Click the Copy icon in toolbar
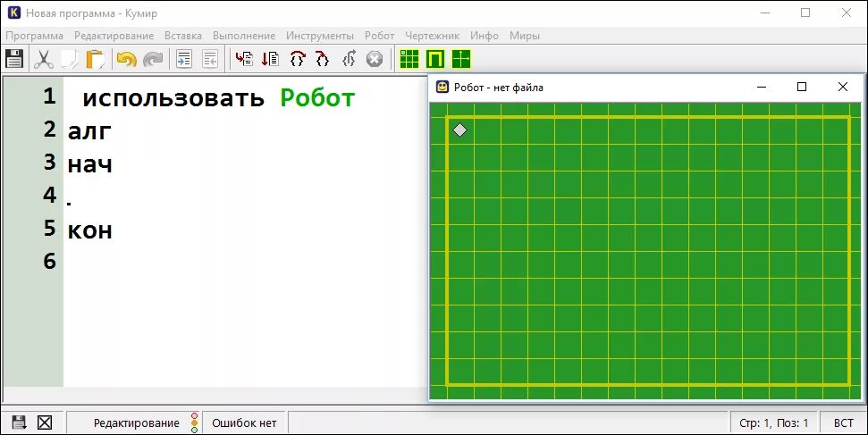The height and width of the screenshot is (435, 868). [x=69, y=59]
